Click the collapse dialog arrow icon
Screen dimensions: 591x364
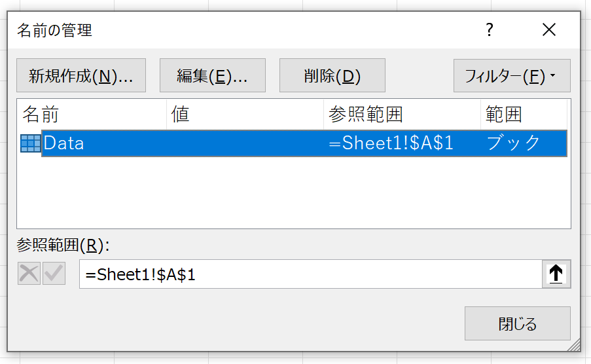point(556,274)
